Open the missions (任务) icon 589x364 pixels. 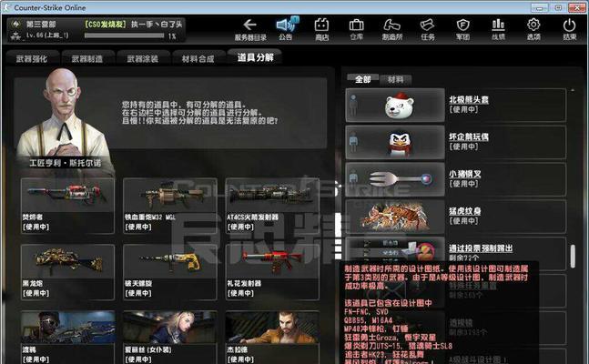click(428, 29)
